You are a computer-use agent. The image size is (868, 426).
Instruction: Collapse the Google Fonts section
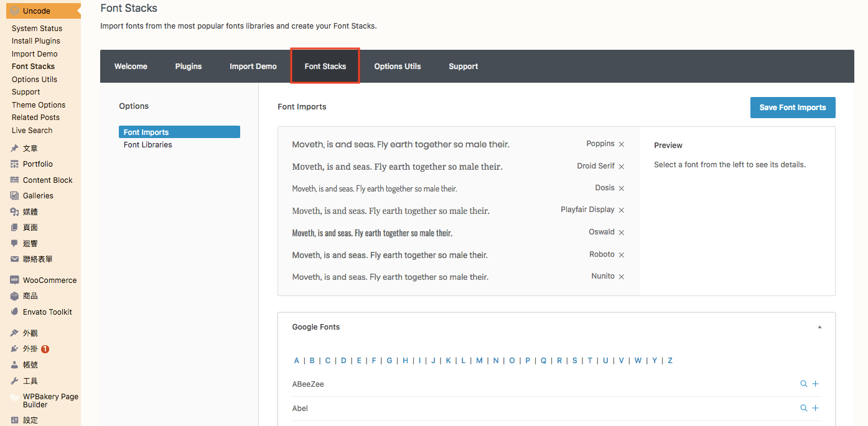[819, 327]
